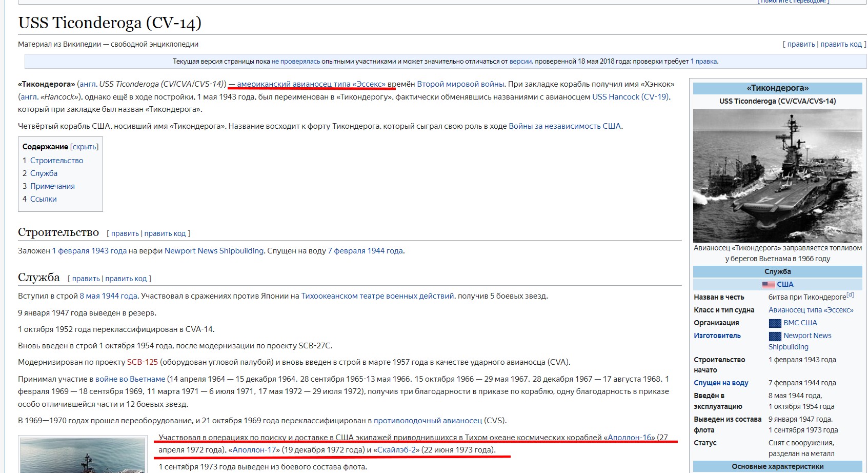Click the text 9 января 1947 года выведен в резерв
The image size is (868, 473).
pyautogui.click(x=87, y=313)
